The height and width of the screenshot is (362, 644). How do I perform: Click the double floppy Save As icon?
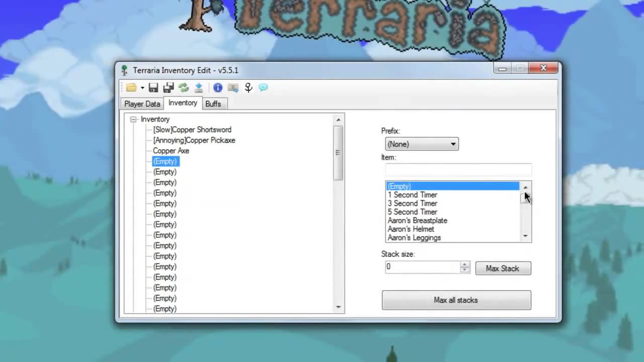pyautogui.click(x=169, y=88)
